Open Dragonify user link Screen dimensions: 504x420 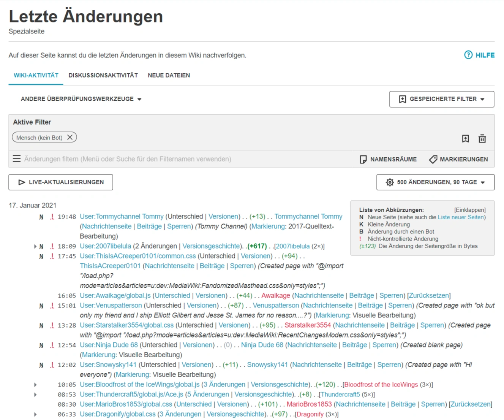click(310, 414)
